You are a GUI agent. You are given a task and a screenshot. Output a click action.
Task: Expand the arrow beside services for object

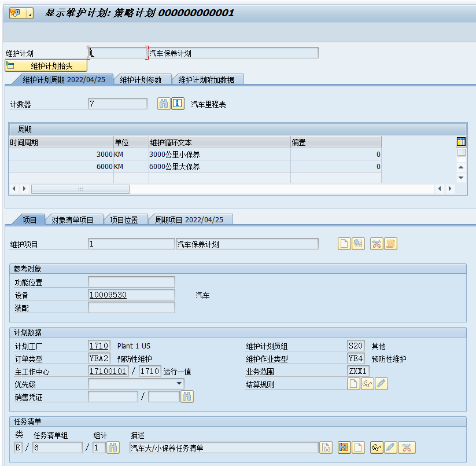click(30, 13)
